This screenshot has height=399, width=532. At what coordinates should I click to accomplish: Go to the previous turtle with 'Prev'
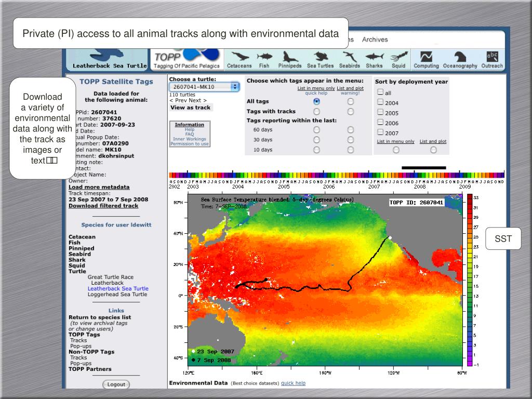tap(180, 100)
